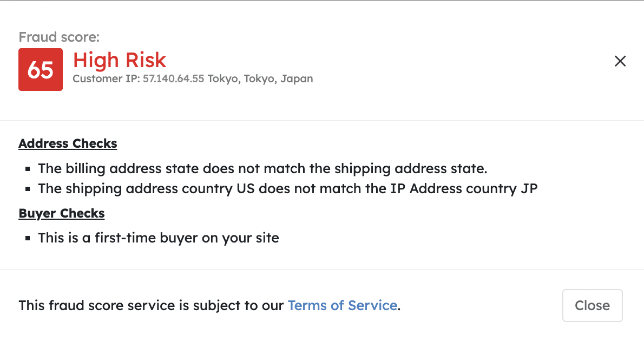Click the first-time buyer message
This screenshot has height=341, width=644.
[x=158, y=238]
